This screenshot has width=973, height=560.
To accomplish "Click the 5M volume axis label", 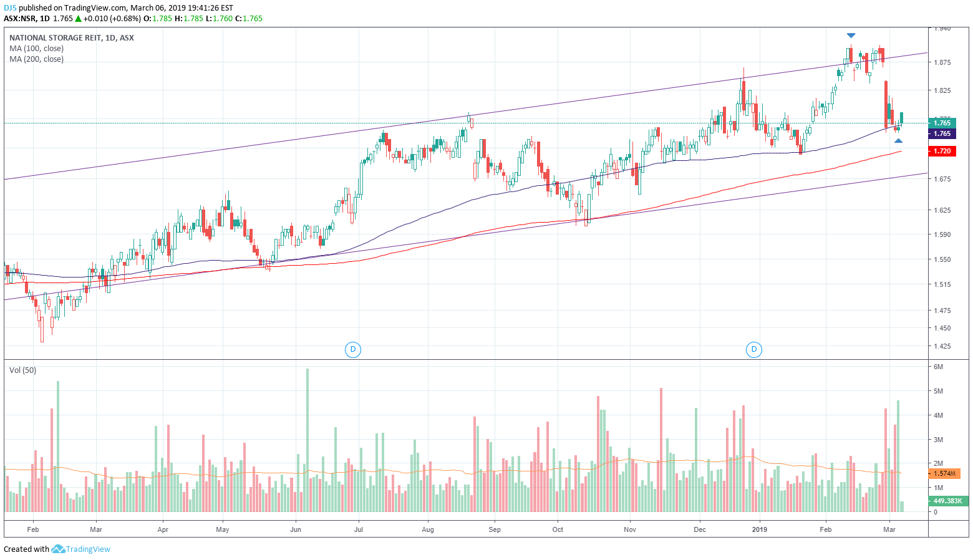I will point(938,391).
